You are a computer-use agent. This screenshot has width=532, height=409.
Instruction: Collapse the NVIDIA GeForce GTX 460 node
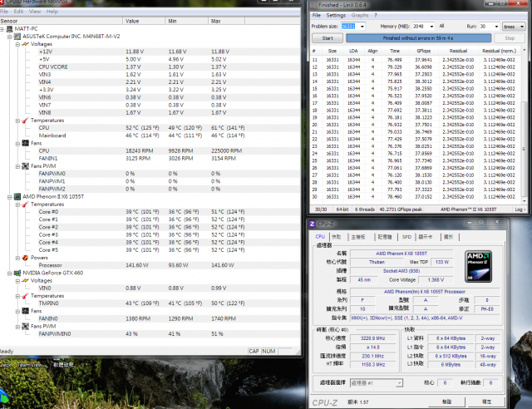coord(9,273)
